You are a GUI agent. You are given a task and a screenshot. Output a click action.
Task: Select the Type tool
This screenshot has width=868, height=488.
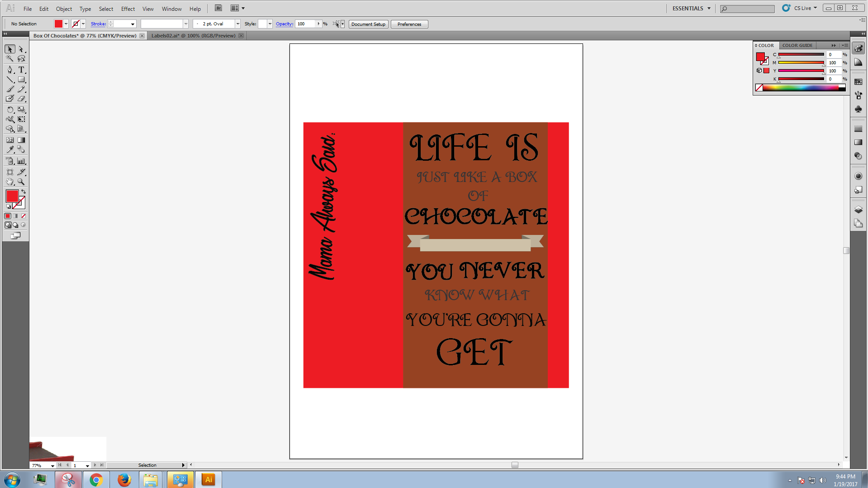pyautogui.click(x=21, y=70)
